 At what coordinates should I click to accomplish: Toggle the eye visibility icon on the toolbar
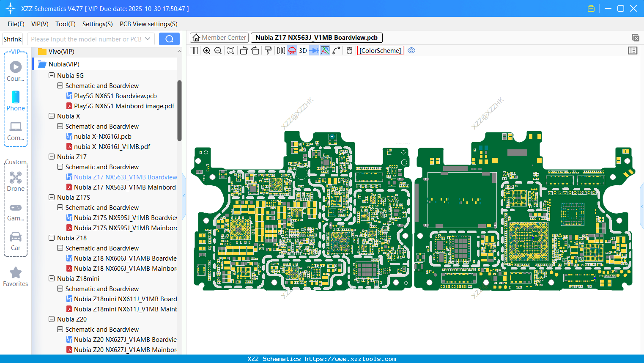(411, 50)
